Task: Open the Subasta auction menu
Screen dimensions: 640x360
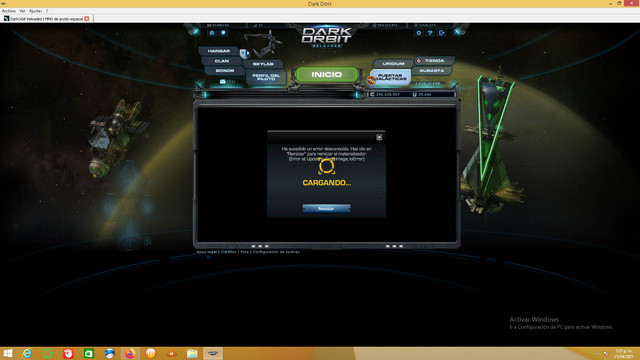Action: tap(431, 71)
